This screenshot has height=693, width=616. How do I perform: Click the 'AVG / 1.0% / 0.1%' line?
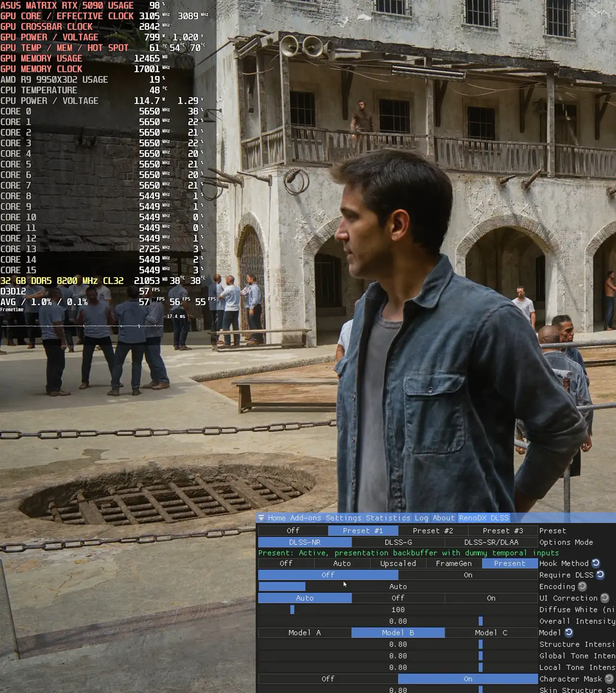click(x=108, y=302)
